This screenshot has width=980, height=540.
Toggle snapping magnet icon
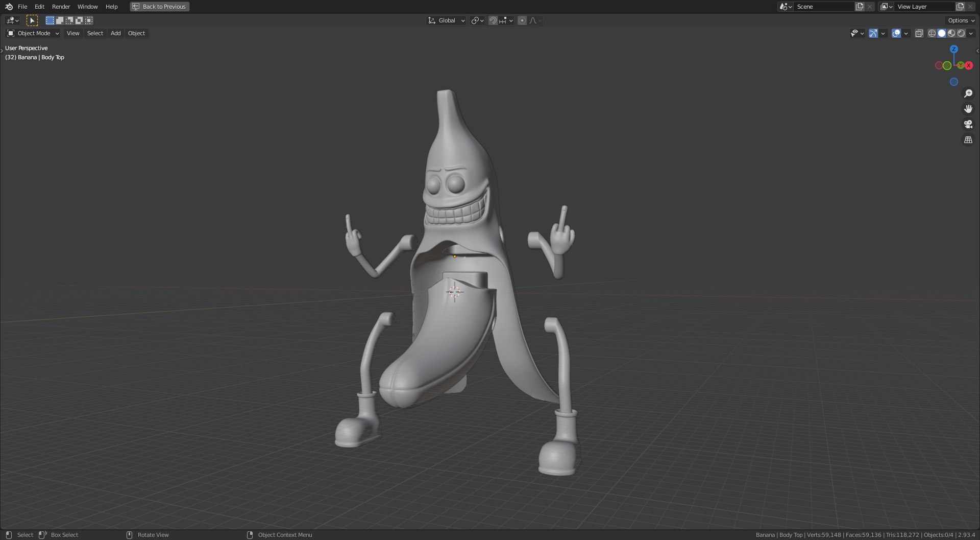[493, 20]
